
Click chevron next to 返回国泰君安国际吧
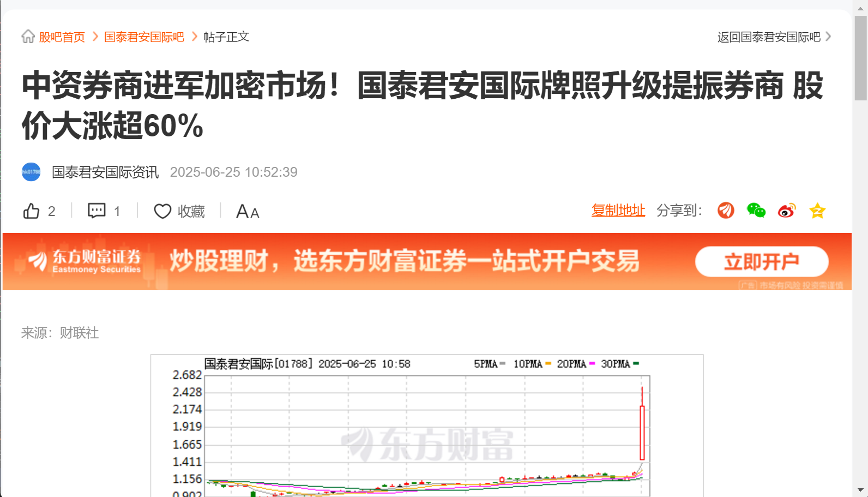(828, 37)
